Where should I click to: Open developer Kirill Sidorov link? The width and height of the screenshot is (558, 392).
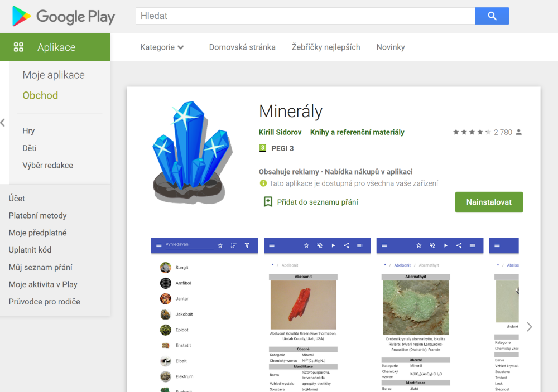(280, 132)
